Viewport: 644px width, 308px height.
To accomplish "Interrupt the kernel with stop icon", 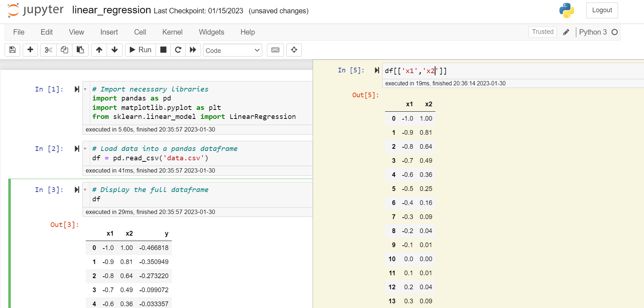I will 163,50.
